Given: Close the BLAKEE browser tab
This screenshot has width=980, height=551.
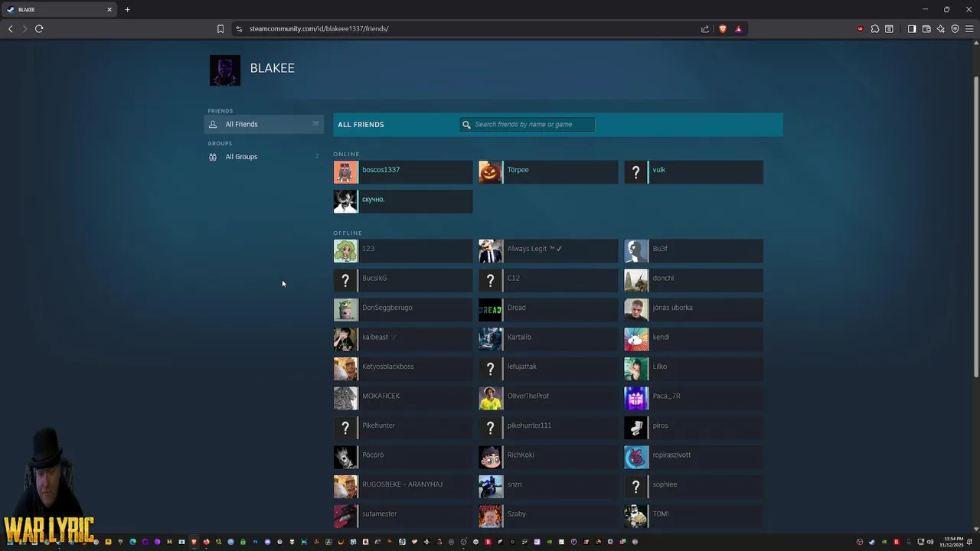Looking at the screenshot, I should click(109, 9).
